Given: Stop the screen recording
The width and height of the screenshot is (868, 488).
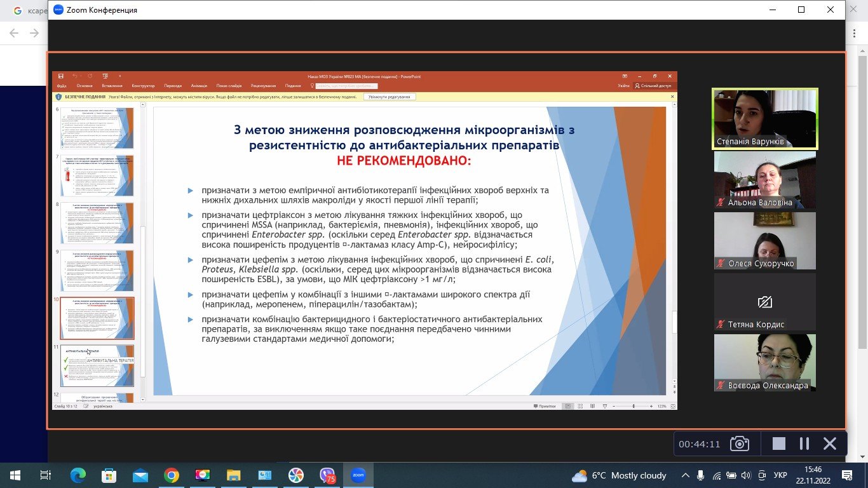Looking at the screenshot, I should pyautogui.click(x=779, y=444).
